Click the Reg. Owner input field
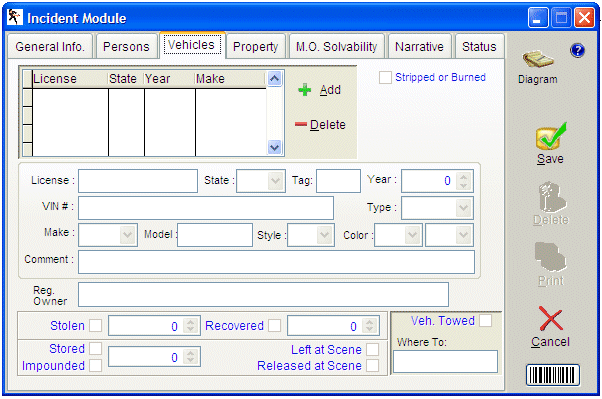 263,295
